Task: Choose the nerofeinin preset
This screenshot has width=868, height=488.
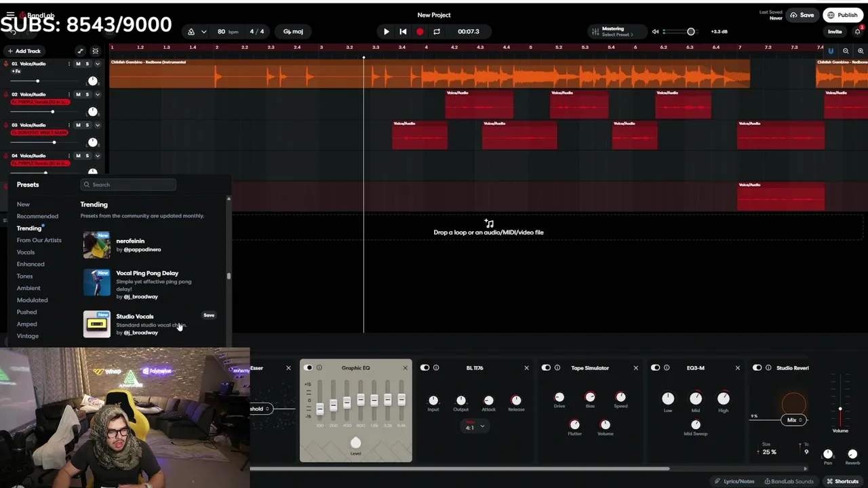Action: click(x=149, y=245)
